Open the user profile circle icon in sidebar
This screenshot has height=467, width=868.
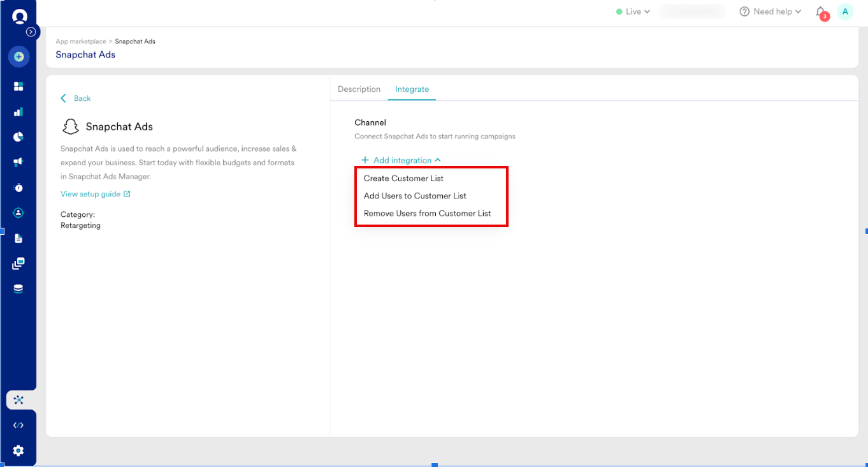(x=18, y=213)
